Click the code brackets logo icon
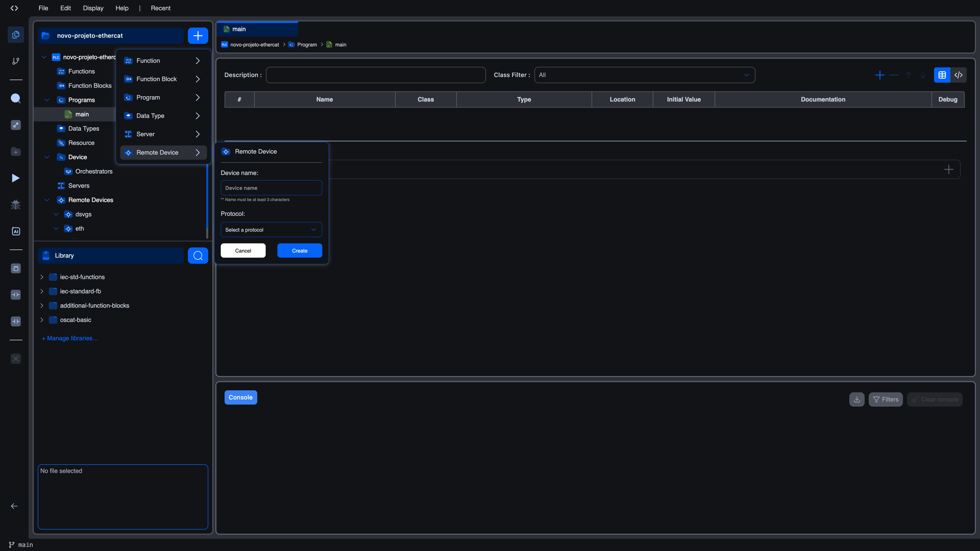980x551 pixels. (x=14, y=8)
